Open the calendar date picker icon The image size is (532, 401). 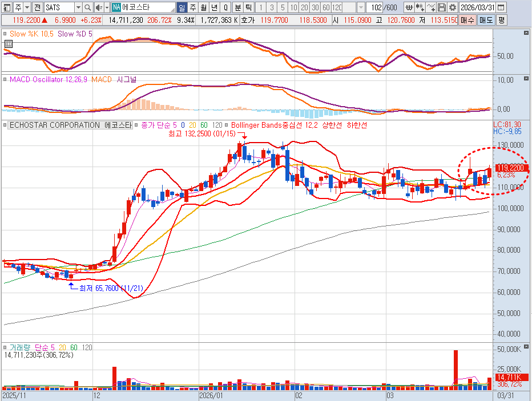pyautogui.click(x=501, y=7)
